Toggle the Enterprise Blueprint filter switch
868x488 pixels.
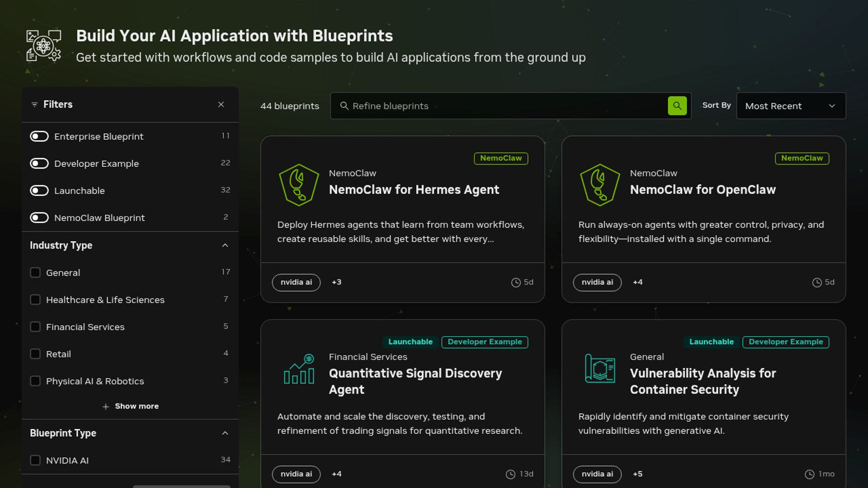pos(39,136)
